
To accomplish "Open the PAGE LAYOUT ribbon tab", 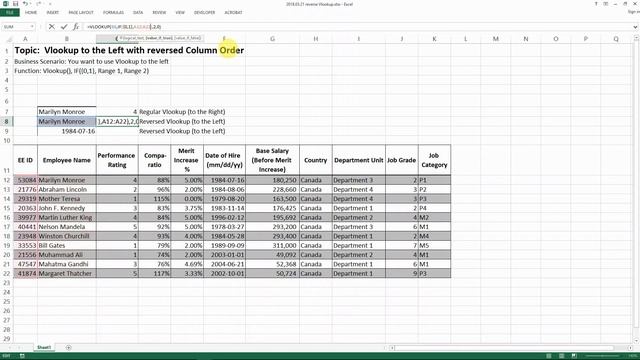I will [81, 13].
